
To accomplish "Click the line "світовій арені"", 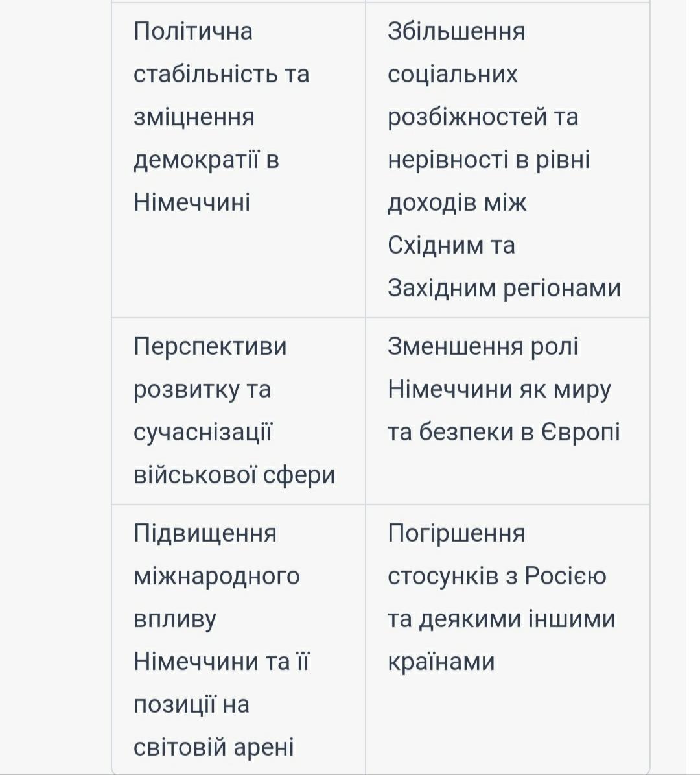I will (x=213, y=747).
